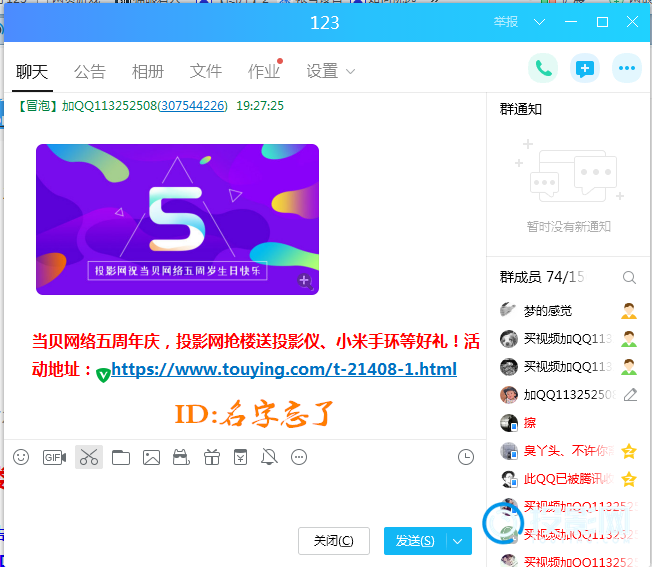The height and width of the screenshot is (567, 652).
Task: Click the 群成员 74/15 heading
Action: click(542, 277)
